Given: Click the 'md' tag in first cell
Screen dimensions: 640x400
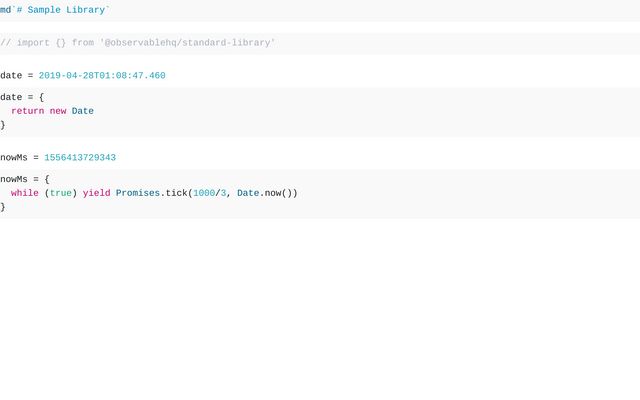Looking at the screenshot, I should tap(5, 9).
